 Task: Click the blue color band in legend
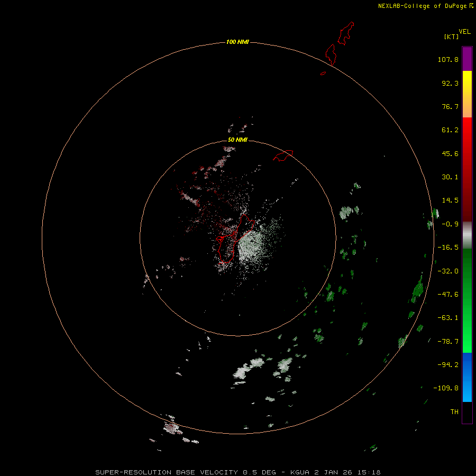[467, 377]
